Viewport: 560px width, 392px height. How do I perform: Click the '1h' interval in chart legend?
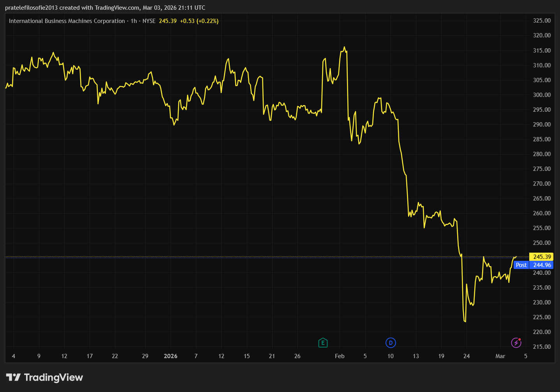134,21
